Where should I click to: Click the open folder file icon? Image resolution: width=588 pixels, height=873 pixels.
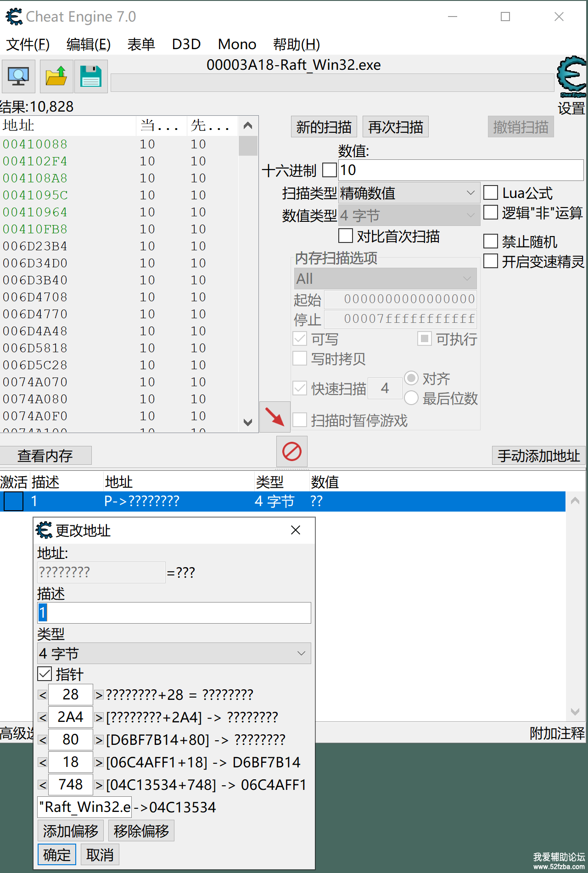pyautogui.click(x=56, y=76)
